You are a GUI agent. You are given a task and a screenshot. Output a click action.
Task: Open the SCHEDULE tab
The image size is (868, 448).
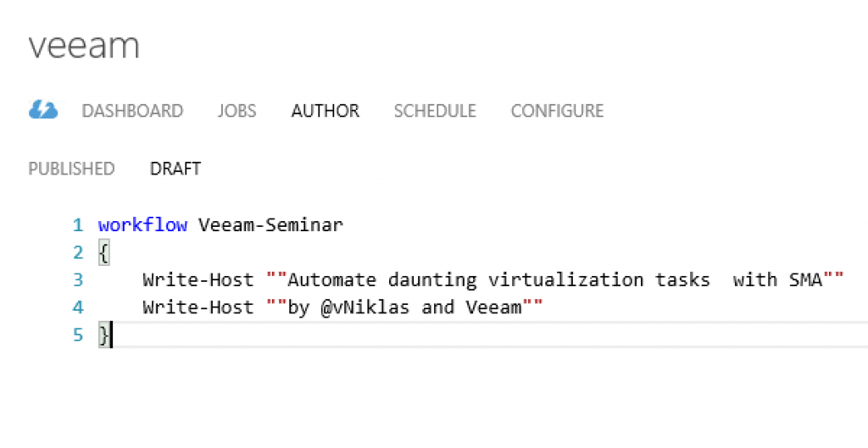pos(435,111)
